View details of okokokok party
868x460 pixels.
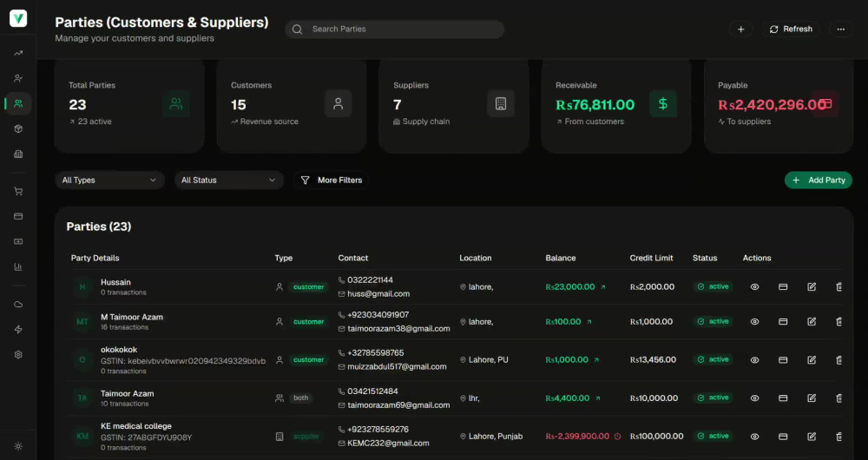754,360
